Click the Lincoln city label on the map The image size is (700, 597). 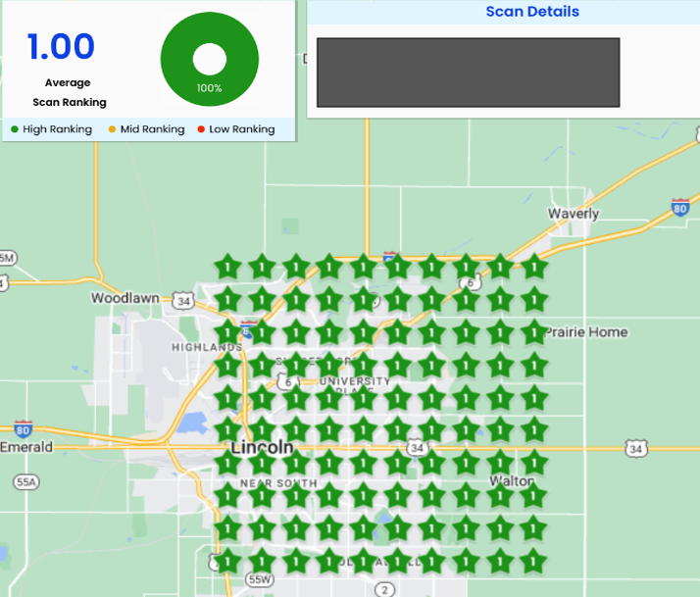[262, 448]
